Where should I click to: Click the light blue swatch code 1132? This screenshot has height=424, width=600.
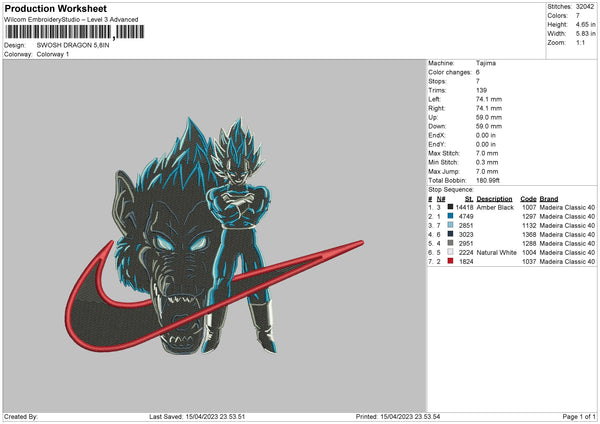450,225
